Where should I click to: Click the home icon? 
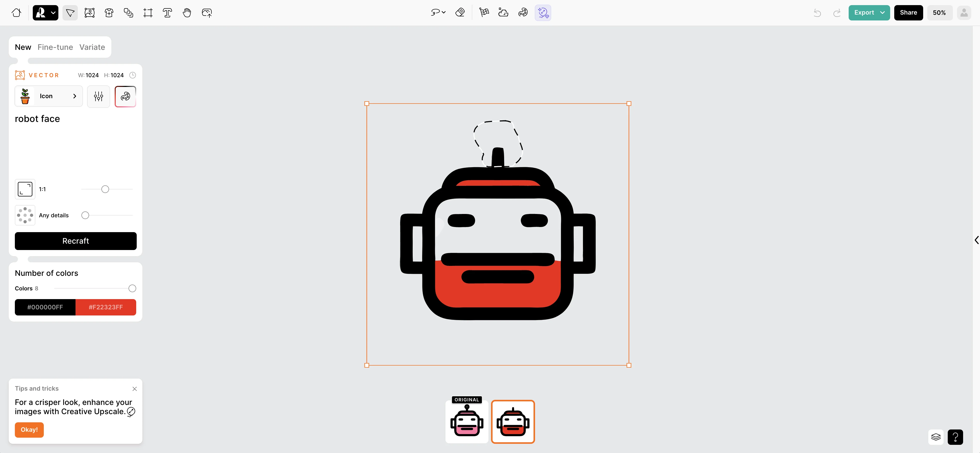pyautogui.click(x=16, y=13)
